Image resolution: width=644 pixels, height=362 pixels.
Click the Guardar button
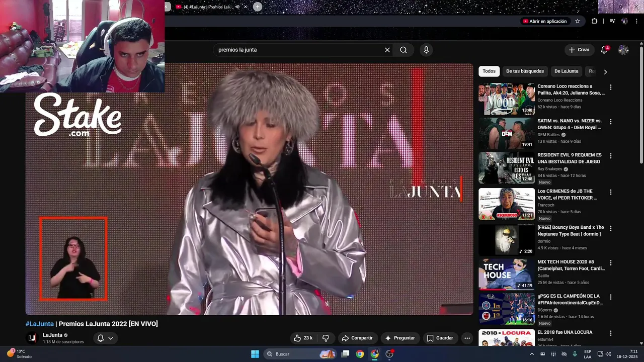click(x=440, y=338)
